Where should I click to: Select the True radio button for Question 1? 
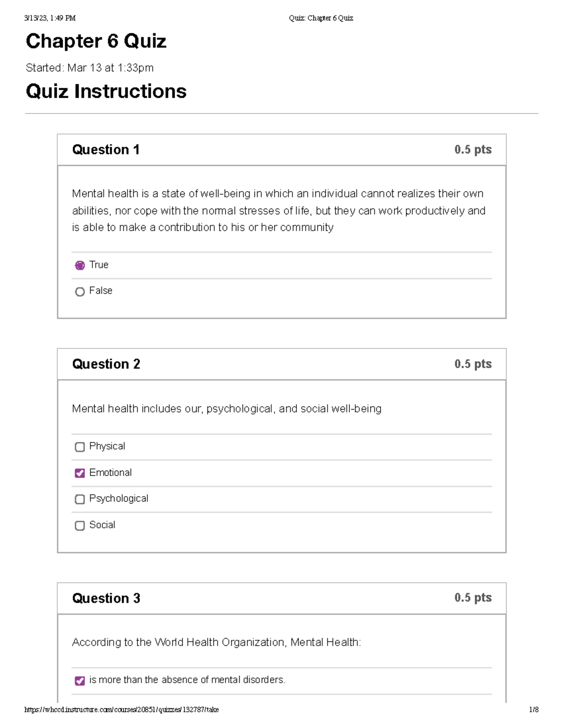point(80,265)
